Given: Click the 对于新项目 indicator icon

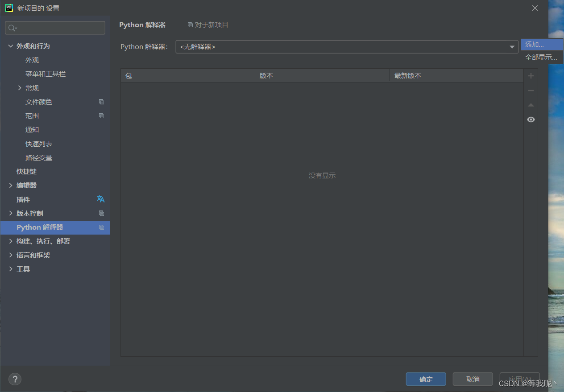Looking at the screenshot, I should [x=190, y=25].
